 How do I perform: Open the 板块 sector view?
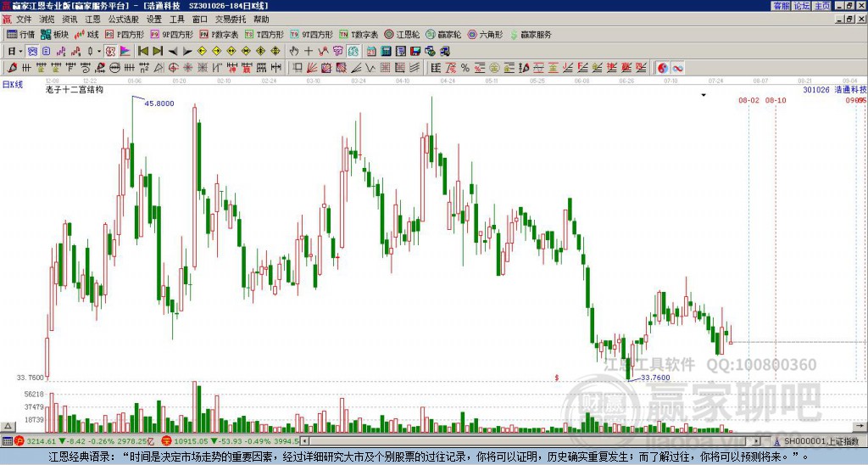55,34
